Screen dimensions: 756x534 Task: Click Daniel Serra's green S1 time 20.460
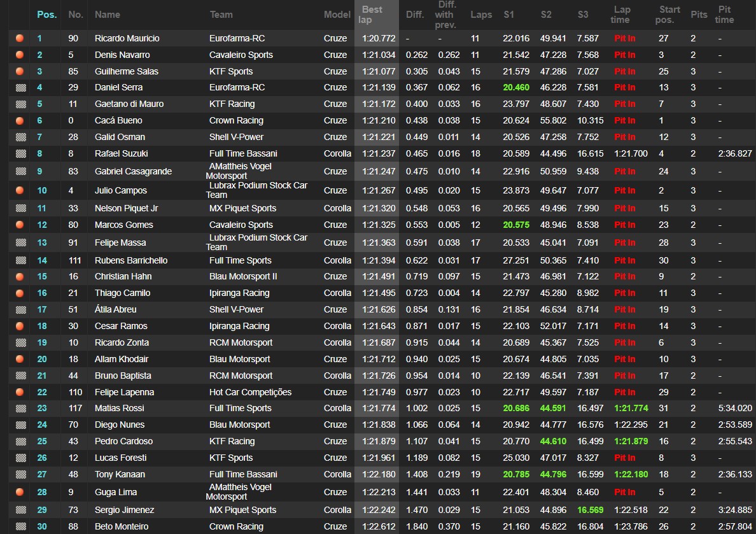point(516,87)
